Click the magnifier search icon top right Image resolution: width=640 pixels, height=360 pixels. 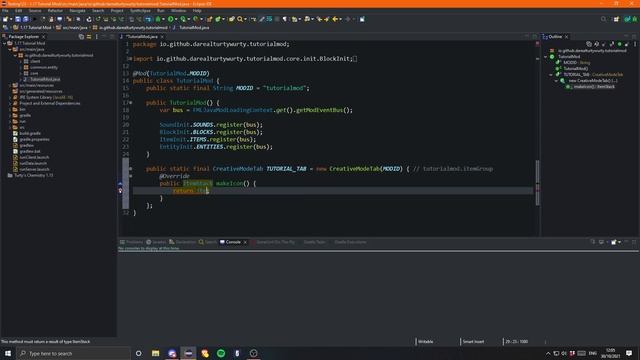pos(603,19)
